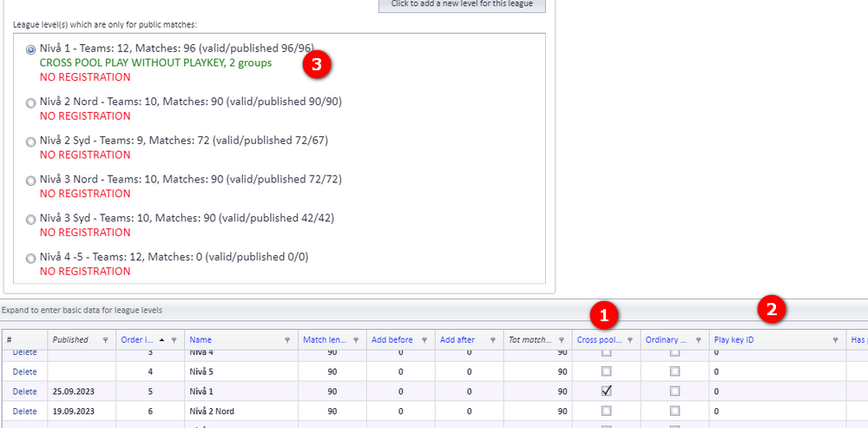Open the filter icon on Name column
The width and height of the screenshot is (868, 428).
coord(287,340)
